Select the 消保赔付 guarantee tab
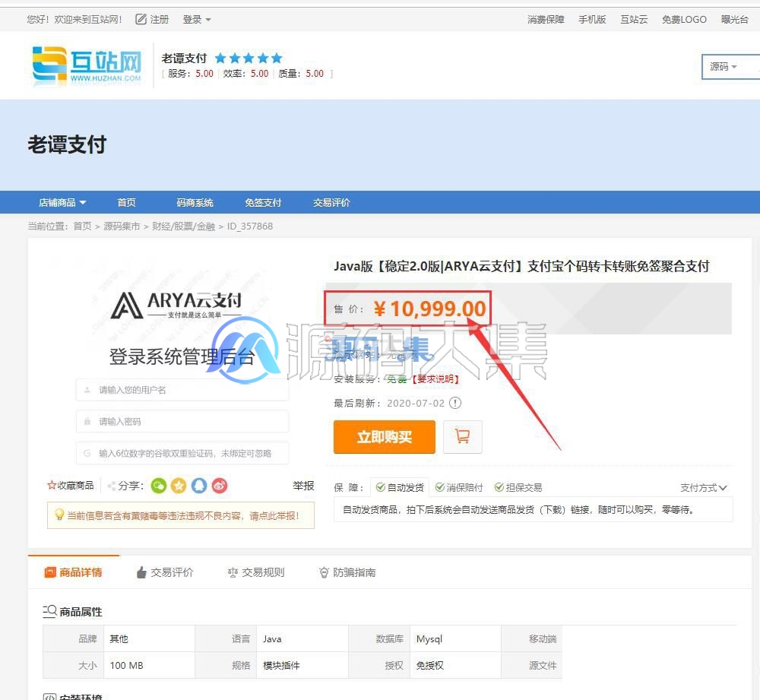The height and width of the screenshot is (700, 760). tap(459, 487)
